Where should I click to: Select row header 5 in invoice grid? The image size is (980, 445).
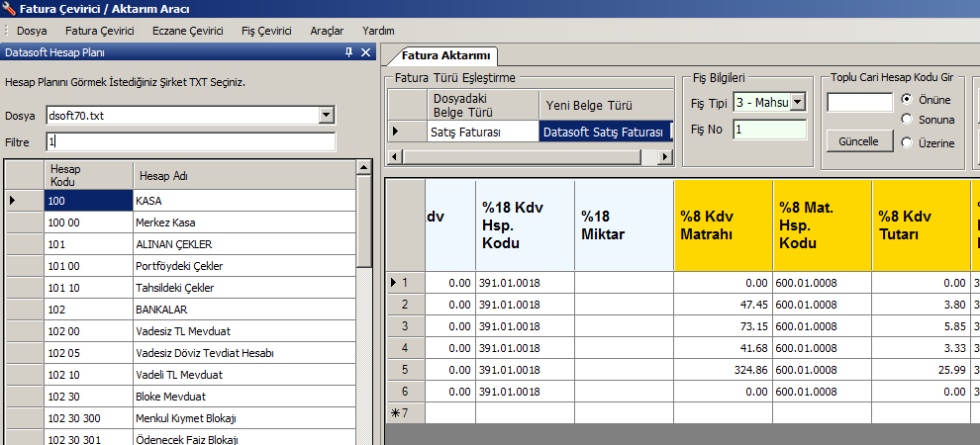(x=406, y=370)
